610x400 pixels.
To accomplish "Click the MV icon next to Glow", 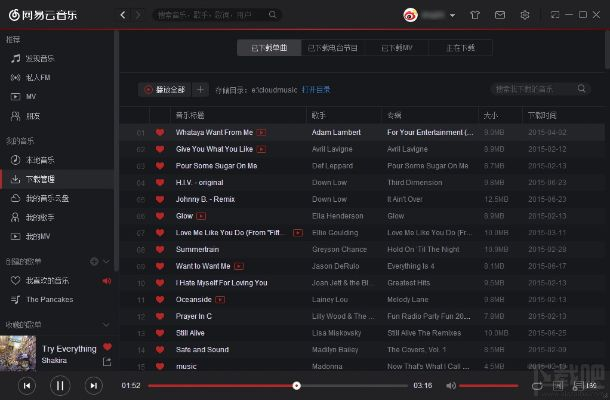I will pyautogui.click(x=203, y=215).
